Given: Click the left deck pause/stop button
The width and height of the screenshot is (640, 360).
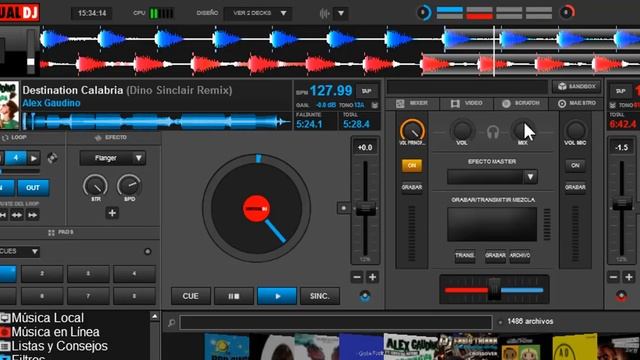Looking at the screenshot, I should click(x=234, y=296).
